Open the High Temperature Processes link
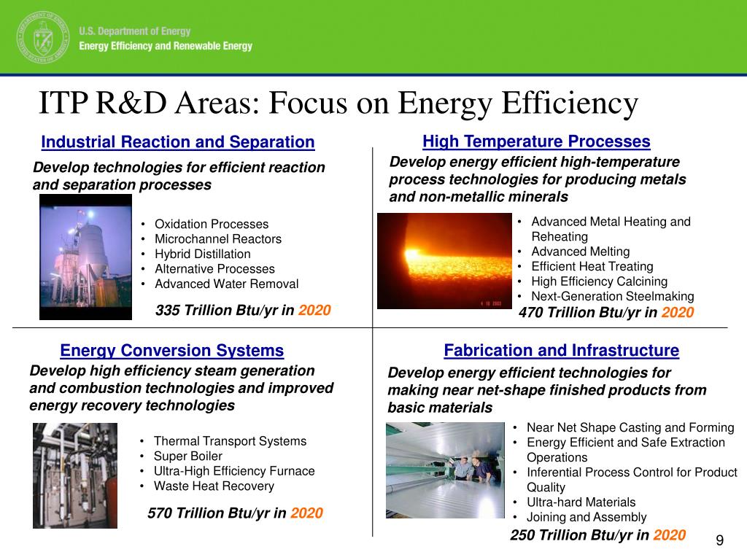The image size is (747, 560). click(536, 141)
